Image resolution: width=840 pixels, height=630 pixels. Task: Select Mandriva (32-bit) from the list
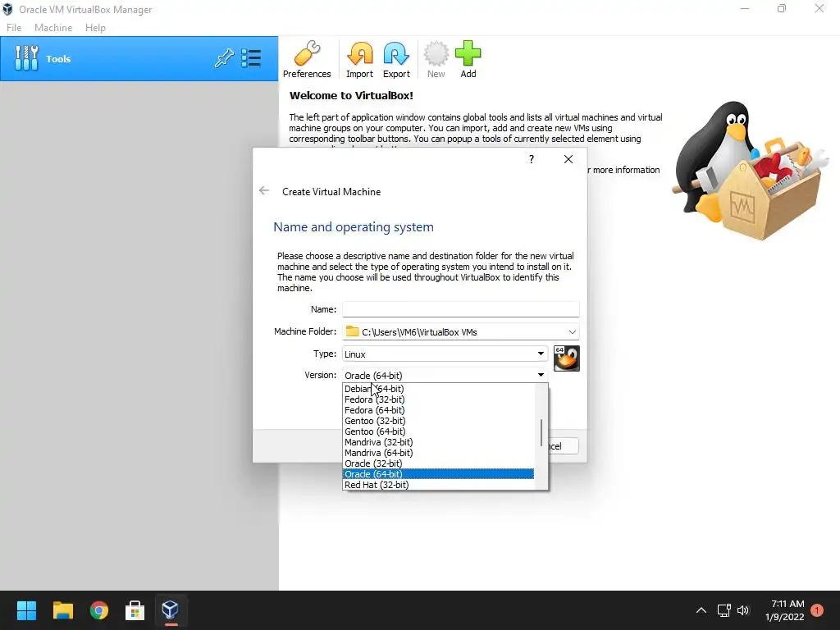[x=438, y=442]
